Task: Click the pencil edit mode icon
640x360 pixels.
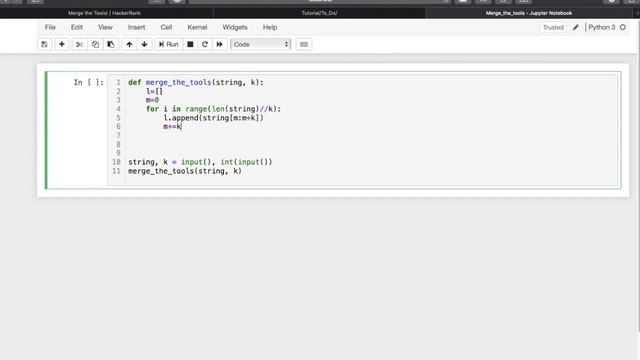Action: 576,27
